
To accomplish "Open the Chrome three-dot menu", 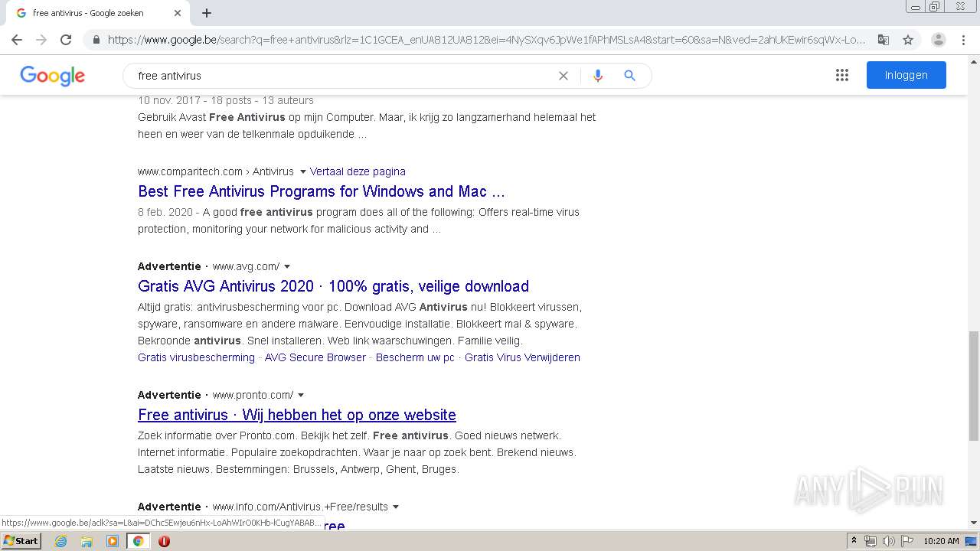I will tap(963, 40).
